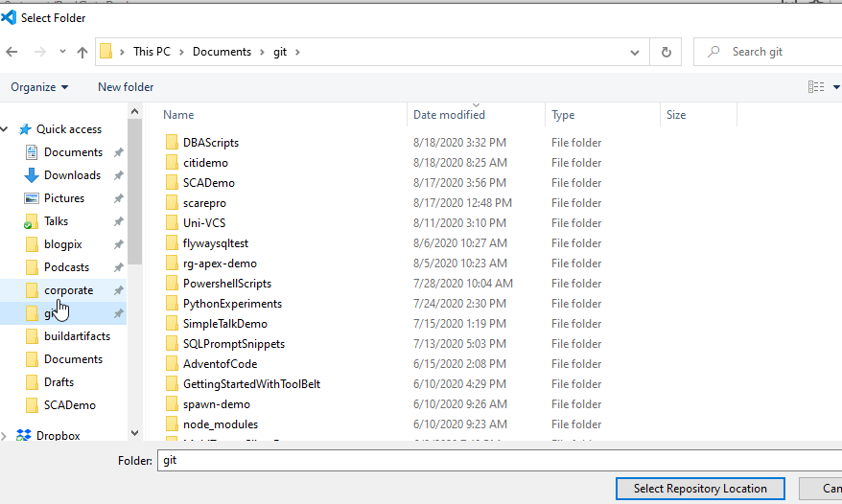Click This PC in address breadcrumb
Screen dimensions: 842x504
coord(152,52)
